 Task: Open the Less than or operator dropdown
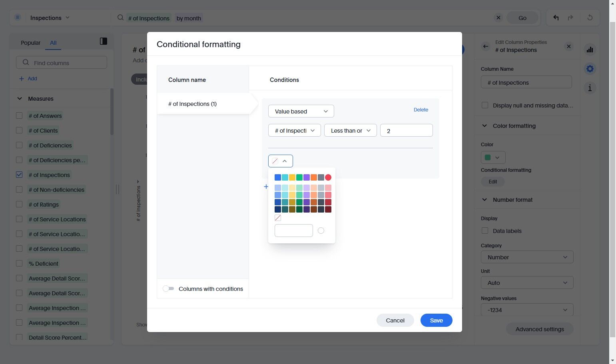[x=350, y=130]
